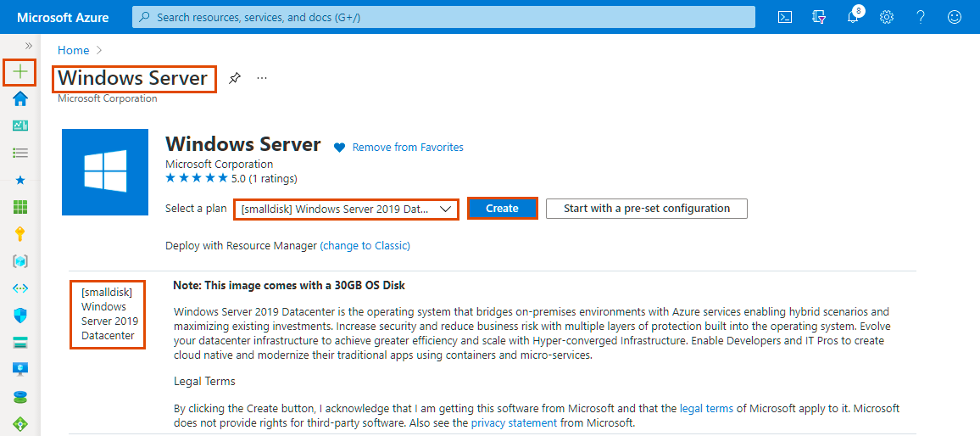Open Virtual machines monitor icon
This screenshot has width=980, height=436.
pos(20,370)
